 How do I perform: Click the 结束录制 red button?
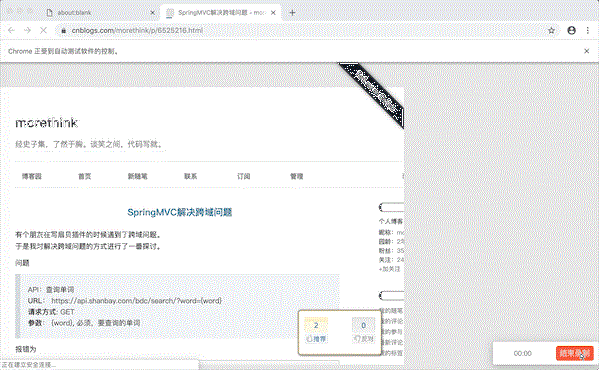[x=575, y=353]
